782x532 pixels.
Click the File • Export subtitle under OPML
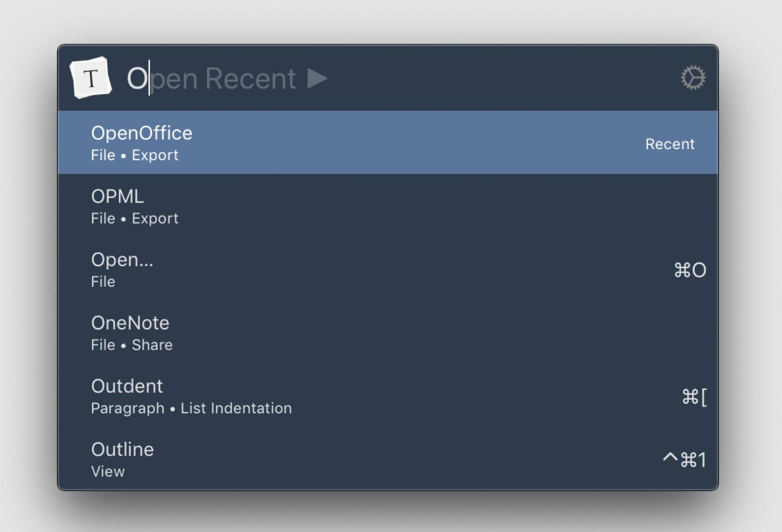(x=134, y=218)
